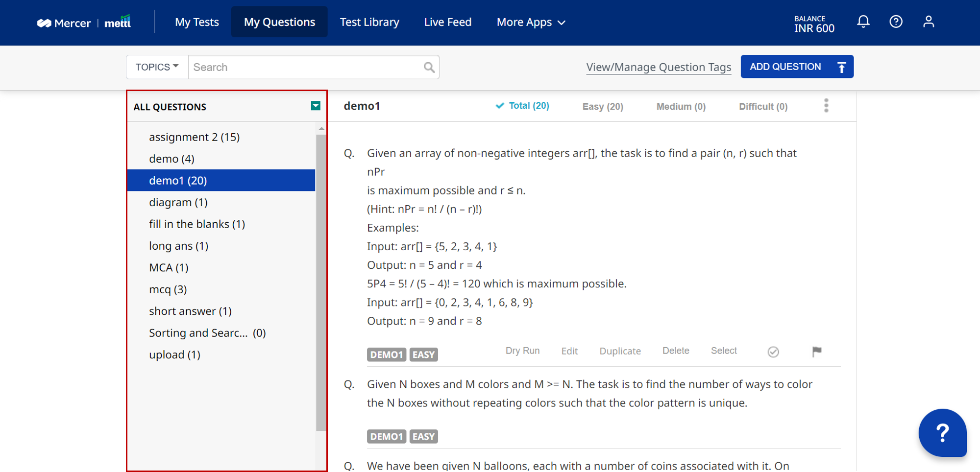Click Select on first question

[724, 351]
